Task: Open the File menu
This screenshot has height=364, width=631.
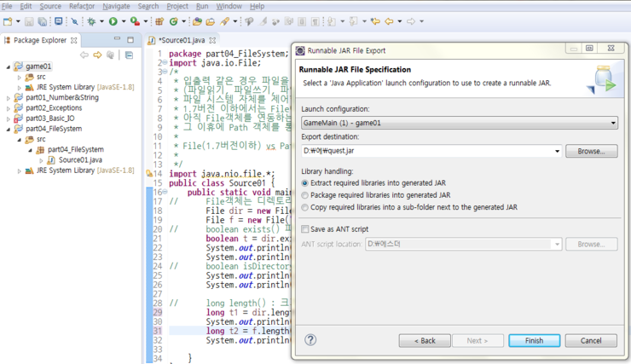Action: [x=7, y=6]
